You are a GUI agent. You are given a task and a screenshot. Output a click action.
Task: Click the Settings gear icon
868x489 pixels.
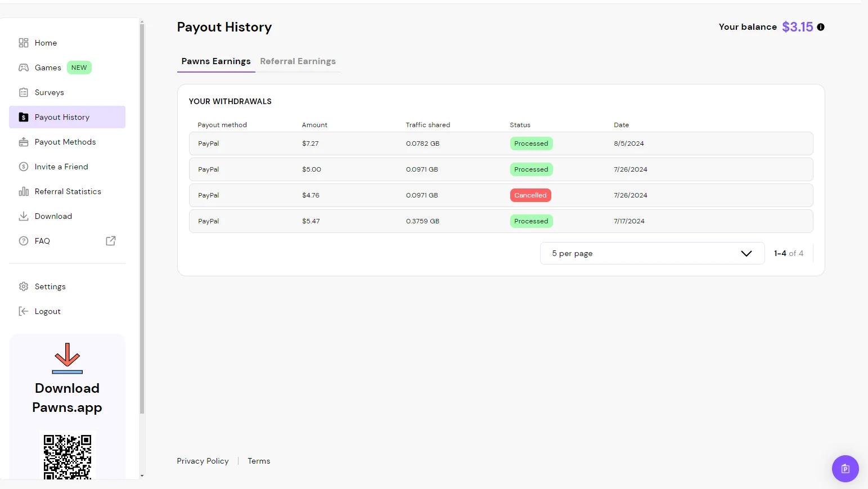(x=24, y=286)
